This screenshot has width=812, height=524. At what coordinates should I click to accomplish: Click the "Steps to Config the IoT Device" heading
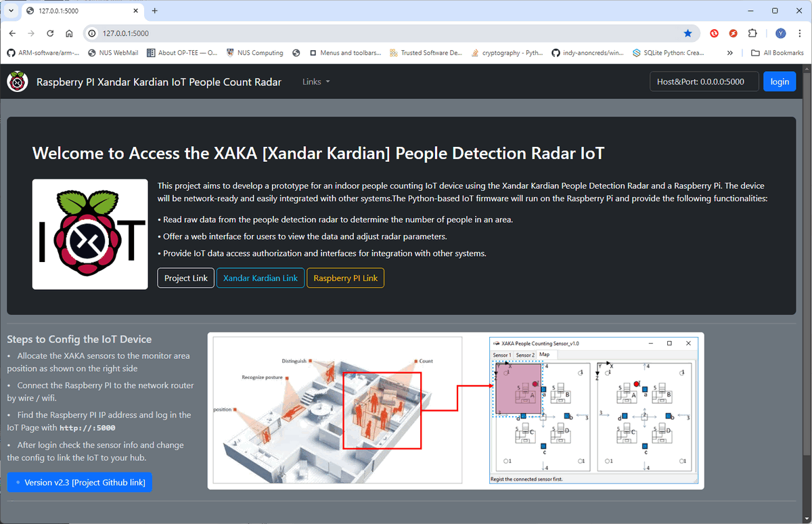tap(79, 339)
